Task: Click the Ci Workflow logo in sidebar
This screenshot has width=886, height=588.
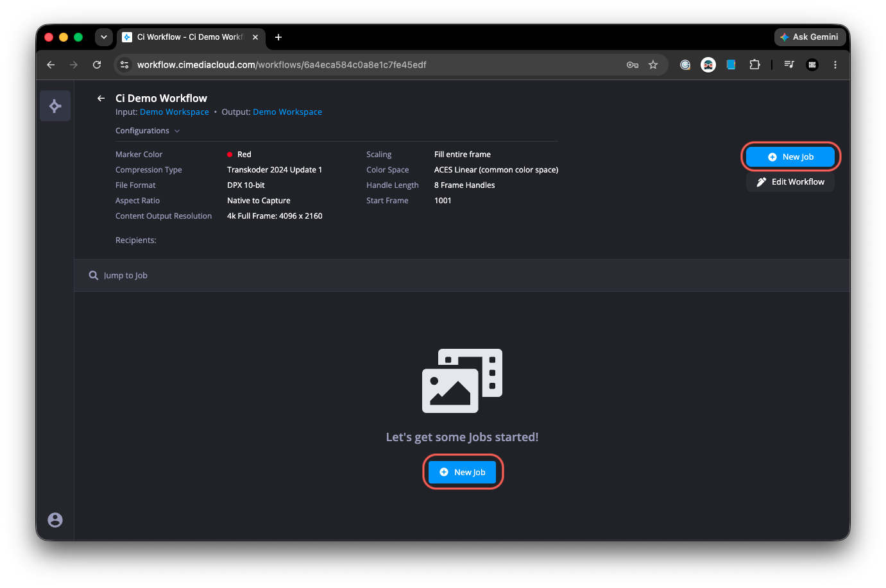Action: pyautogui.click(x=55, y=106)
